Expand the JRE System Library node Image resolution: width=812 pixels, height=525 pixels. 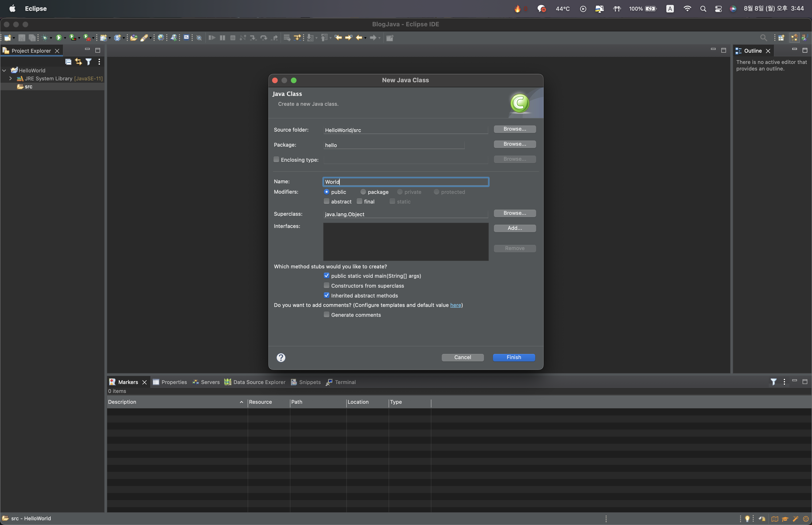[x=11, y=78]
